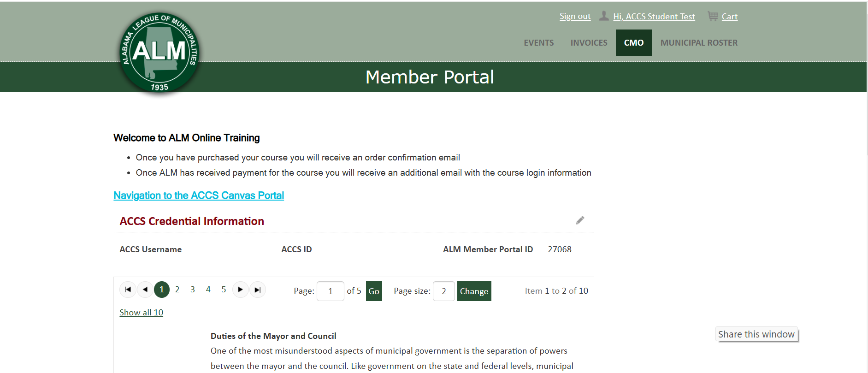Viewport: 868px width, 373px height.
Task: Open the Cart link
Action: (730, 17)
